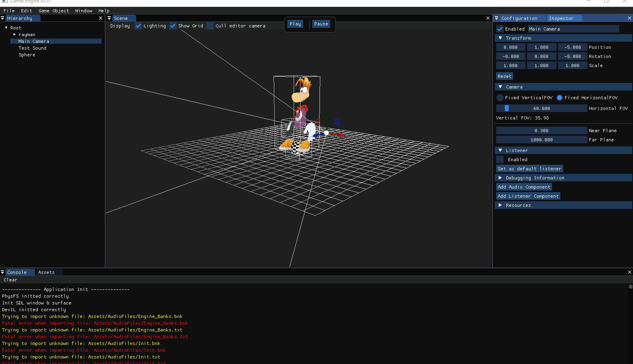
Task: Open the Scene panel dropdown triangle
Action: coord(110,18)
